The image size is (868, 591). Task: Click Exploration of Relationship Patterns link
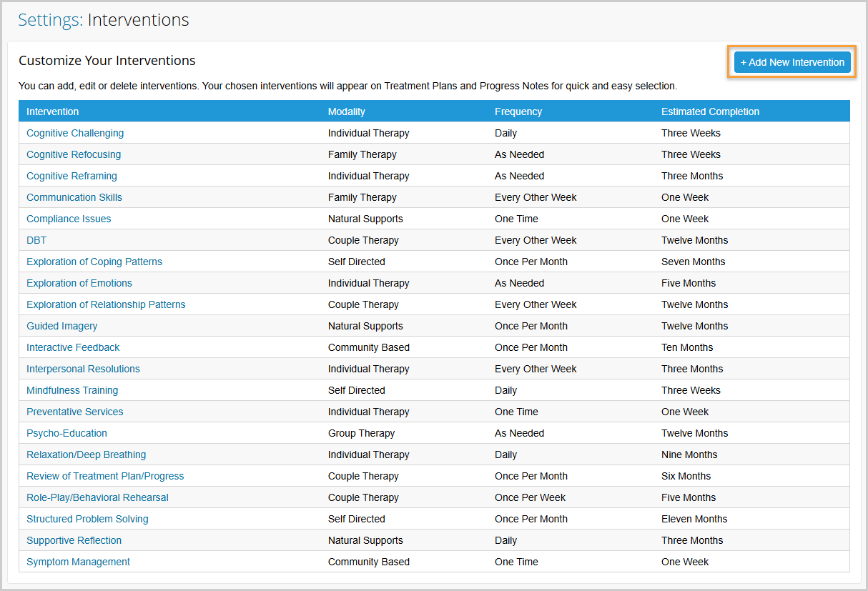click(106, 304)
